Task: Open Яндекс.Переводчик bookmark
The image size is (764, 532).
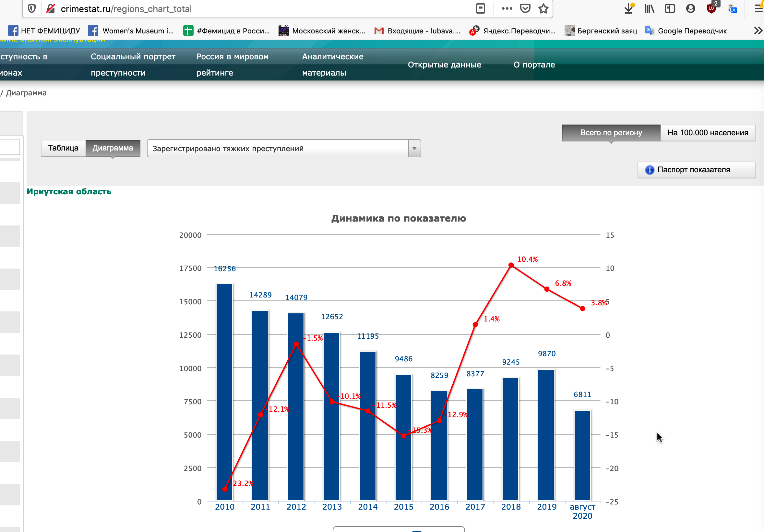Action: click(512, 30)
